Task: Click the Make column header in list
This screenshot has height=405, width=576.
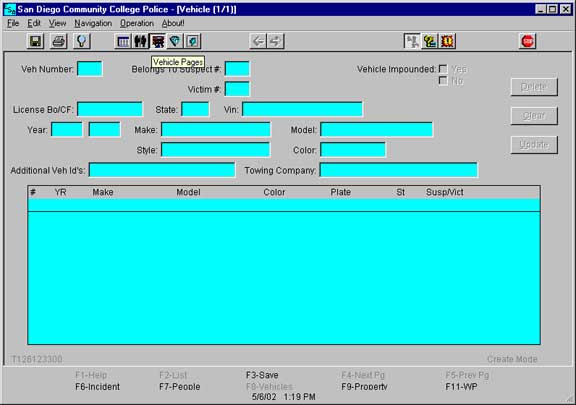Action: point(103,192)
